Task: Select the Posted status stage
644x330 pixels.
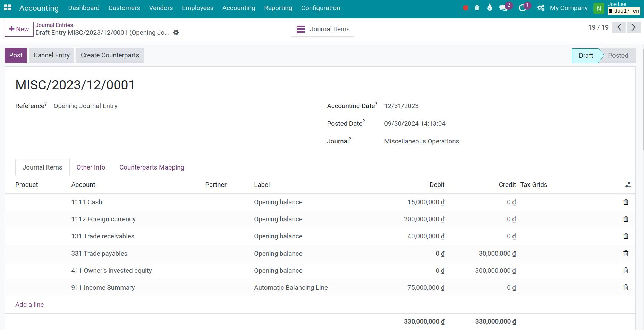Action: 618,56
